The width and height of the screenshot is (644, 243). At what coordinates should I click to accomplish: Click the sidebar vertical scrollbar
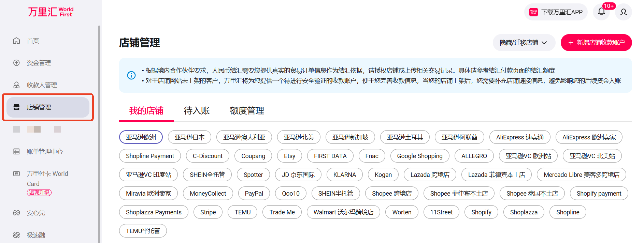click(99, 134)
